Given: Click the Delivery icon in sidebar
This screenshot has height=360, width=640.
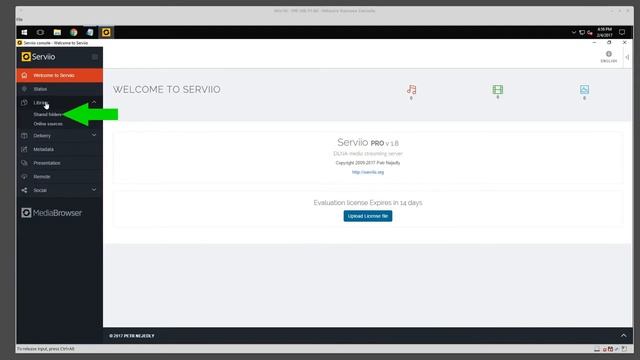Looking at the screenshot, I should click(x=24, y=136).
